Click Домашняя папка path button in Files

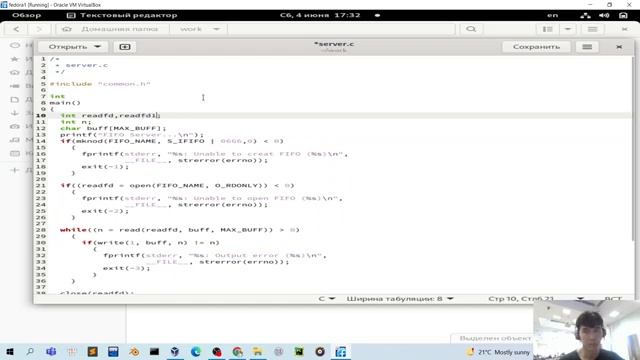point(113,29)
